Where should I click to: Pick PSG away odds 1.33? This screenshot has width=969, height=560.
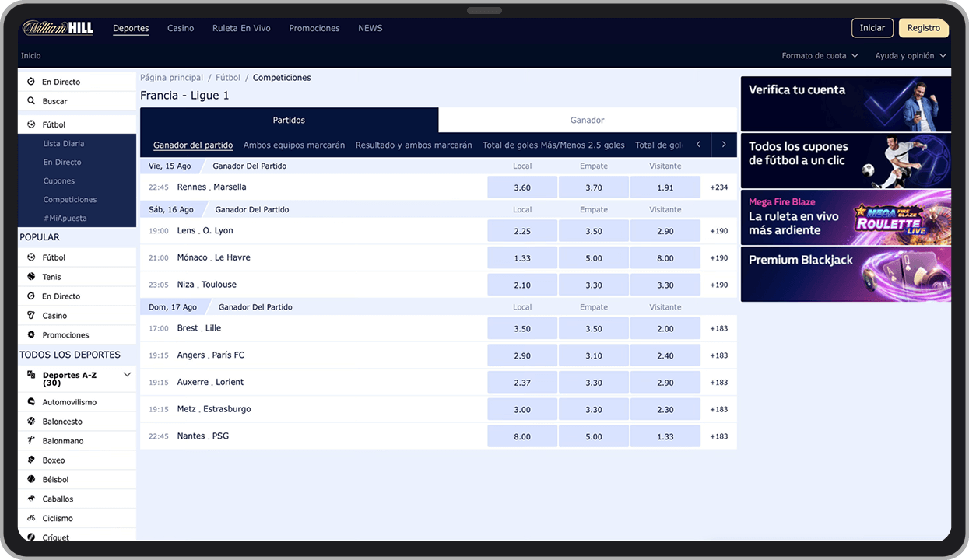point(665,437)
